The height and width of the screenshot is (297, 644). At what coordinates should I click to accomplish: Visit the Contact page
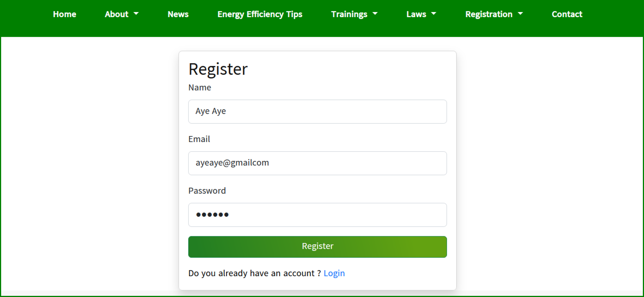click(567, 14)
